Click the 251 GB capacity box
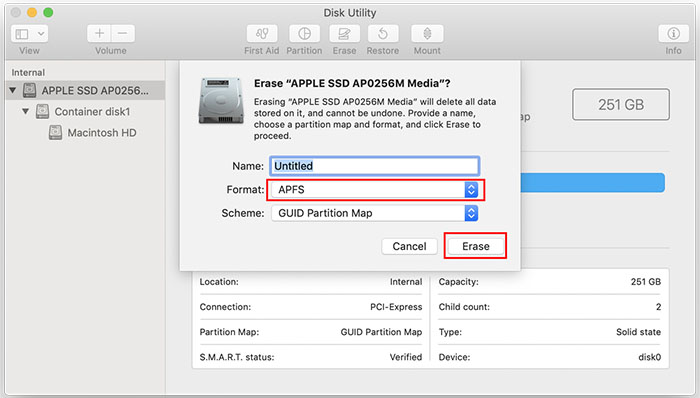700x398 pixels. pyautogui.click(x=621, y=104)
